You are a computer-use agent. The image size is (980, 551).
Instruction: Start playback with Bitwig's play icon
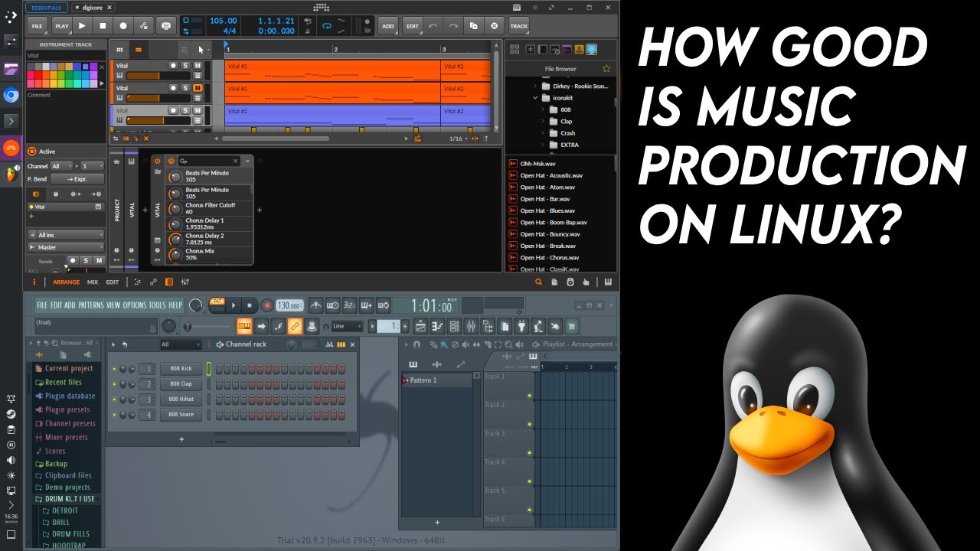pos(82,26)
